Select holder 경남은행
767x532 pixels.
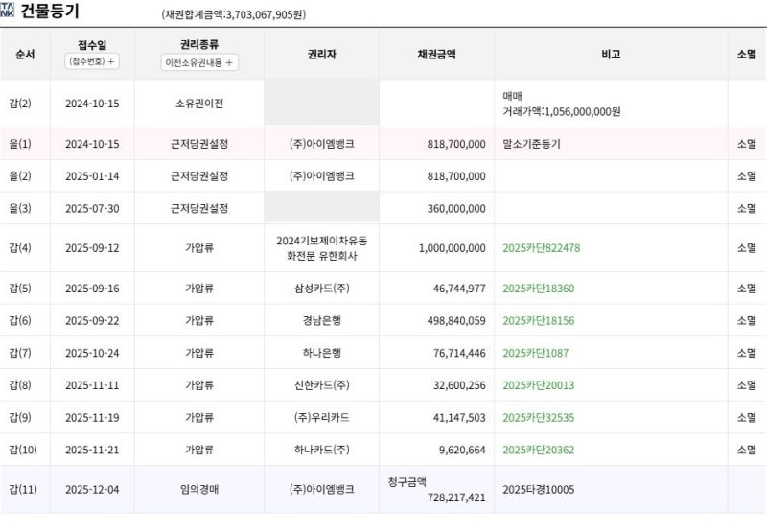(x=321, y=320)
